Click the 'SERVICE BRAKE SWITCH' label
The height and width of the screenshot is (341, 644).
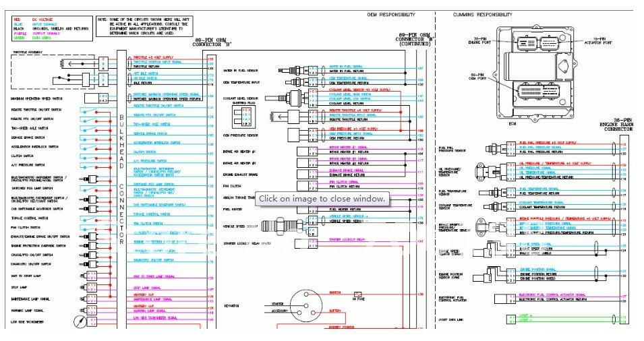click(28, 137)
